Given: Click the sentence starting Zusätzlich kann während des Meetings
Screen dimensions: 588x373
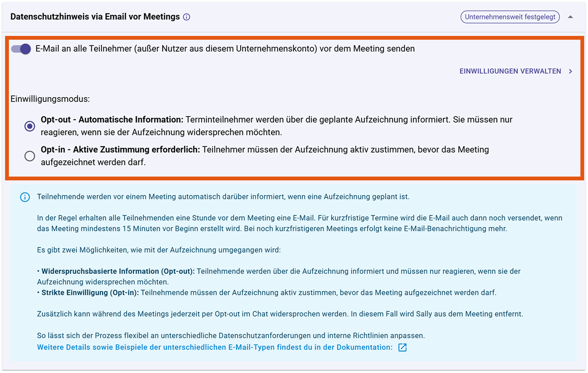Looking at the screenshot, I should coord(280,314).
